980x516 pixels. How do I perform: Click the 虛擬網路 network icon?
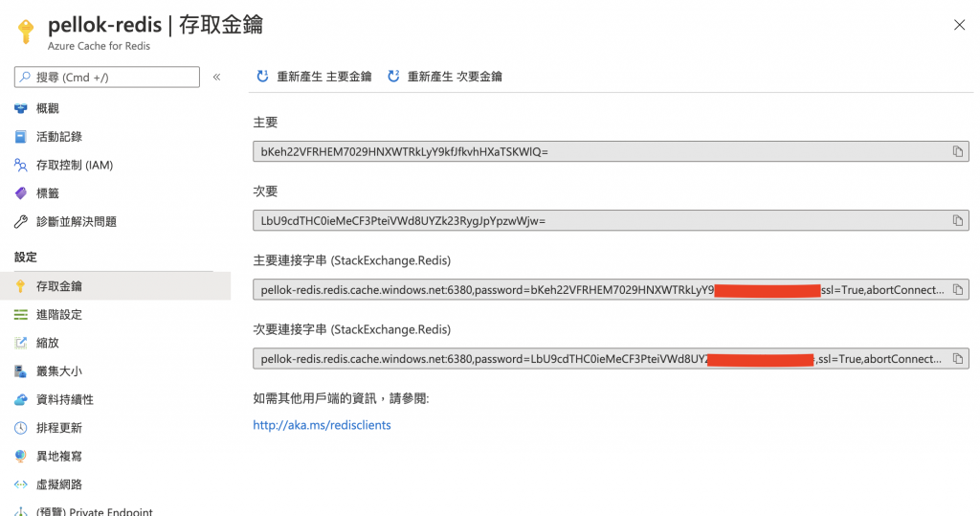pos(21,484)
